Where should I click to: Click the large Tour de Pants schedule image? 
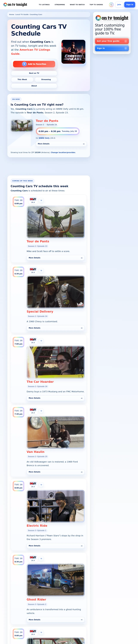[56, 222]
